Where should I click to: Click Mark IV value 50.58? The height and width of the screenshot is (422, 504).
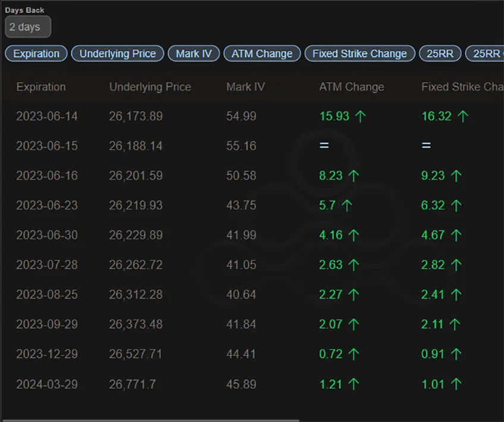[241, 175]
